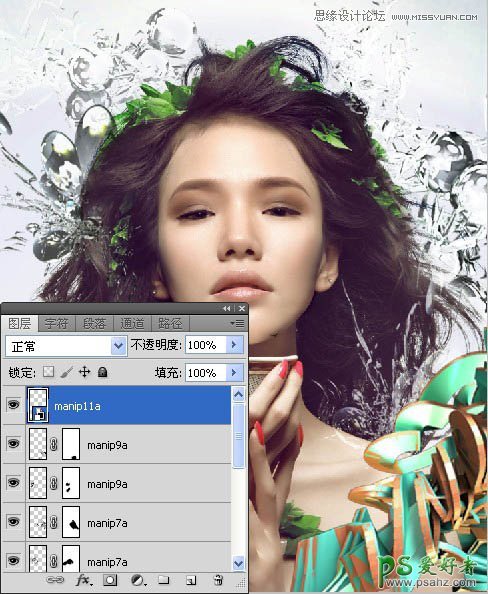Click the link layers icon
The height and width of the screenshot is (594, 488).
[55, 580]
